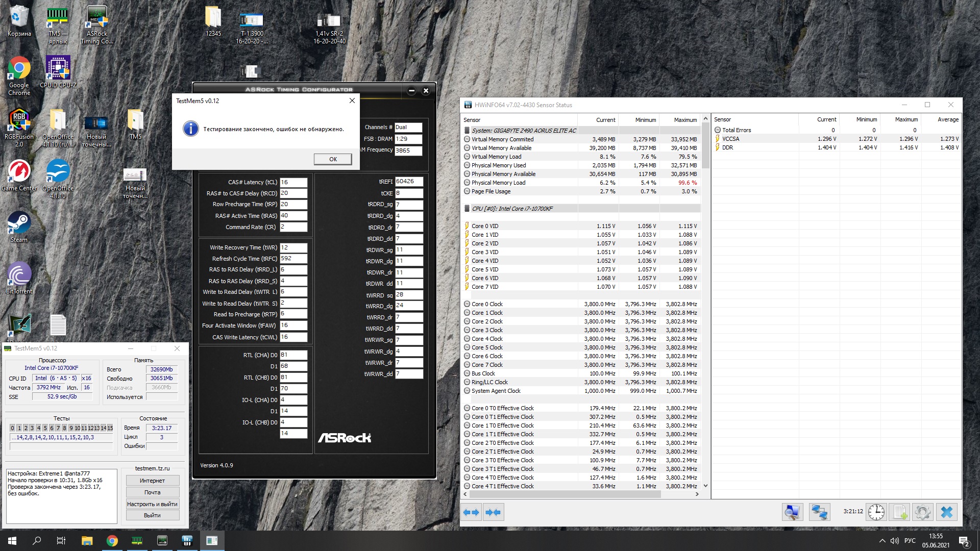Click the tREFI value field
Viewport: 980px width, 551px height.
tap(408, 182)
